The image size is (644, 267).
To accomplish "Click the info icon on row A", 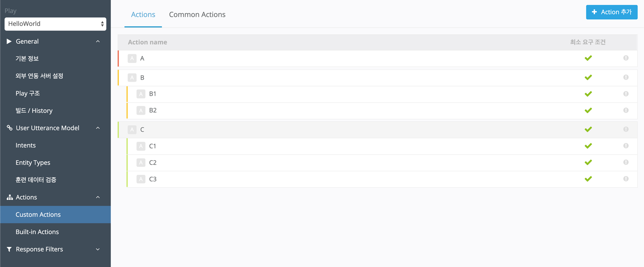I will [625, 58].
